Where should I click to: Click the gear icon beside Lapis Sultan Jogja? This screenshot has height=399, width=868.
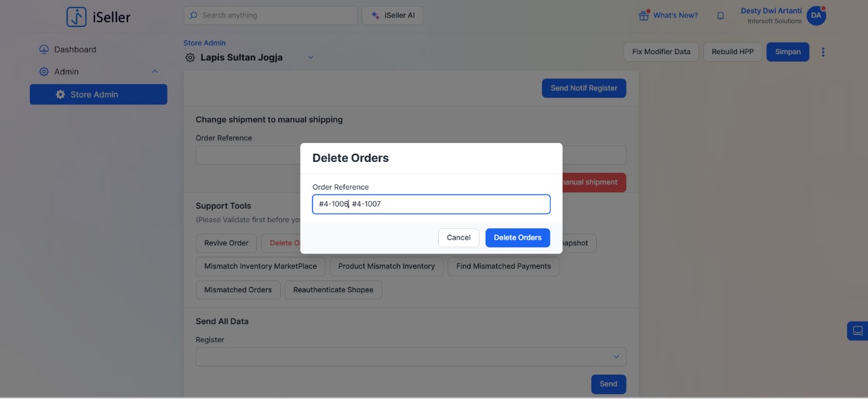click(x=190, y=58)
